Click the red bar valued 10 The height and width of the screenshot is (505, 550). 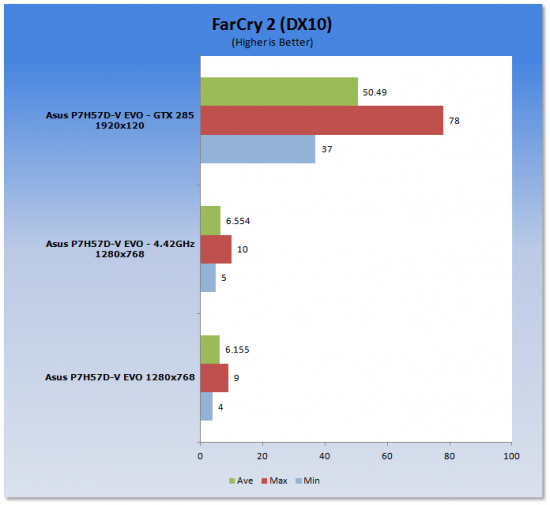(216, 249)
